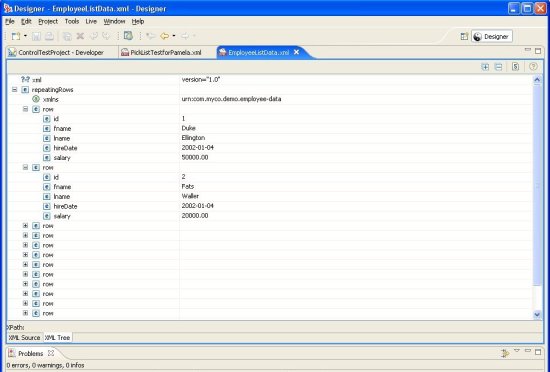This screenshot has width=550, height=372.
Task: Select the repeatingRows element icon
Action: click(x=25, y=90)
